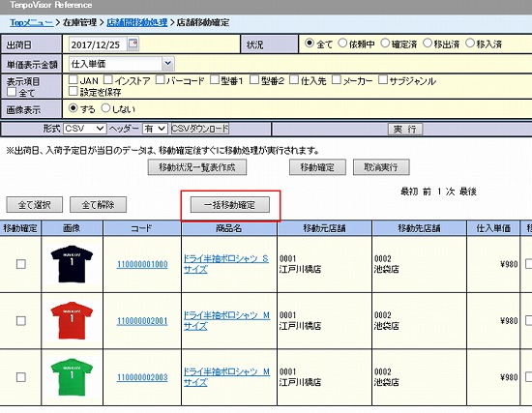Click the 取消実行 button
The image size is (532, 413).
click(381, 167)
